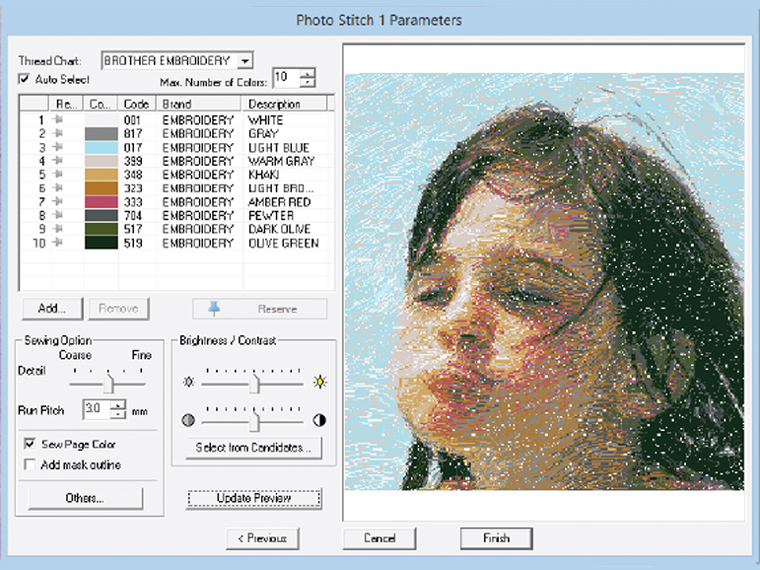The height and width of the screenshot is (570, 760).
Task: Click the low contrast circle icon
Action: click(x=188, y=420)
